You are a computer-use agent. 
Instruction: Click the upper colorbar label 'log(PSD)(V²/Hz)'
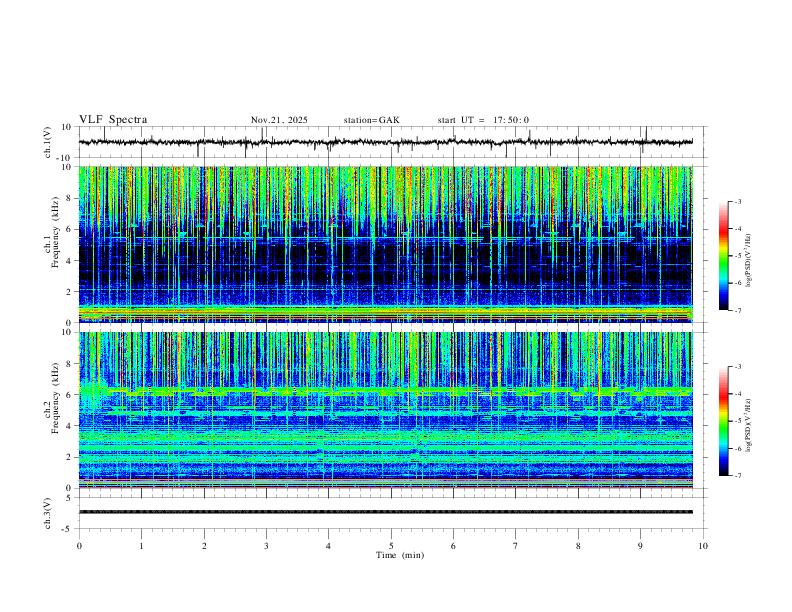749,261
